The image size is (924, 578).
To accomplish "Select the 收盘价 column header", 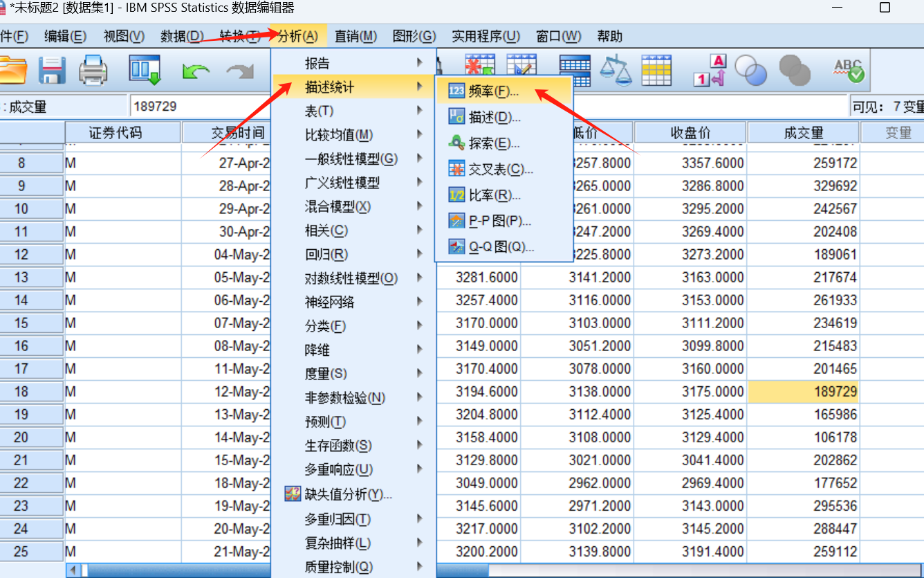I will point(690,132).
